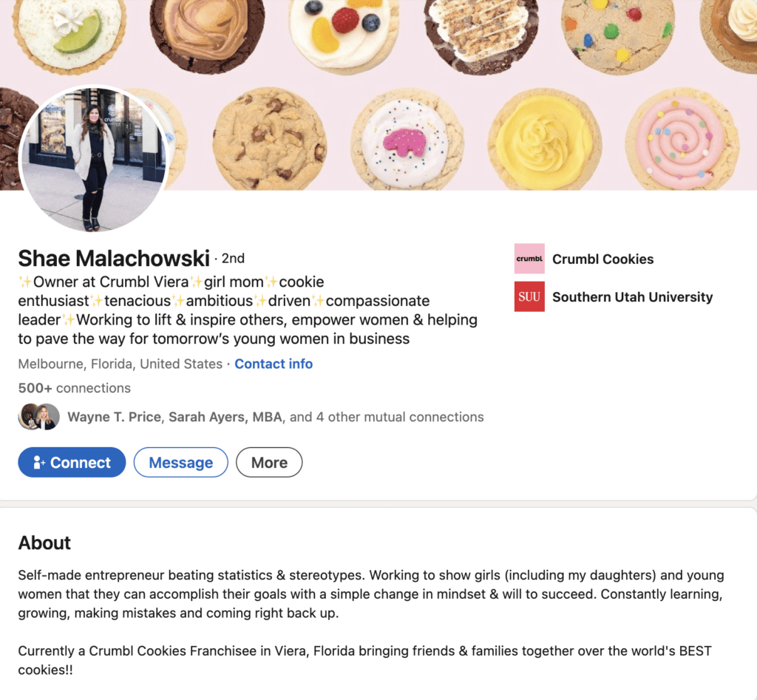Click the Crumbl Cookies company name
This screenshot has height=700, width=757.
coord(602,259)
